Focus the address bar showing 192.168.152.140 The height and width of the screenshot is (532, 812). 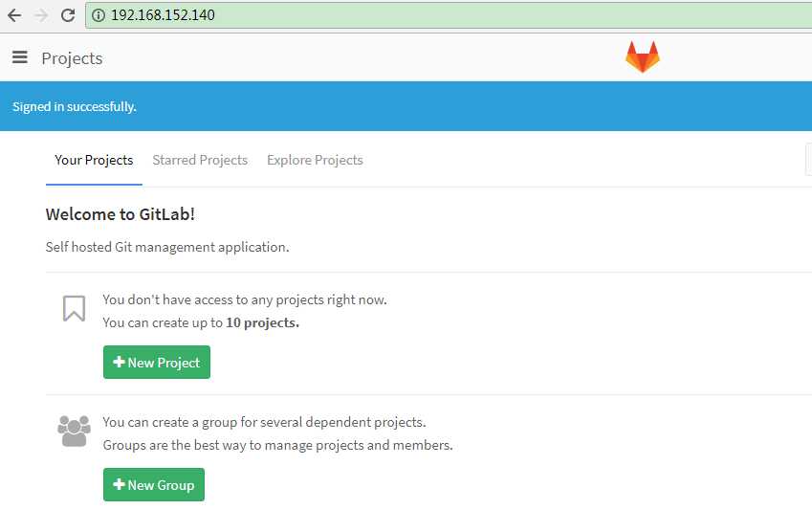point(449,15)
